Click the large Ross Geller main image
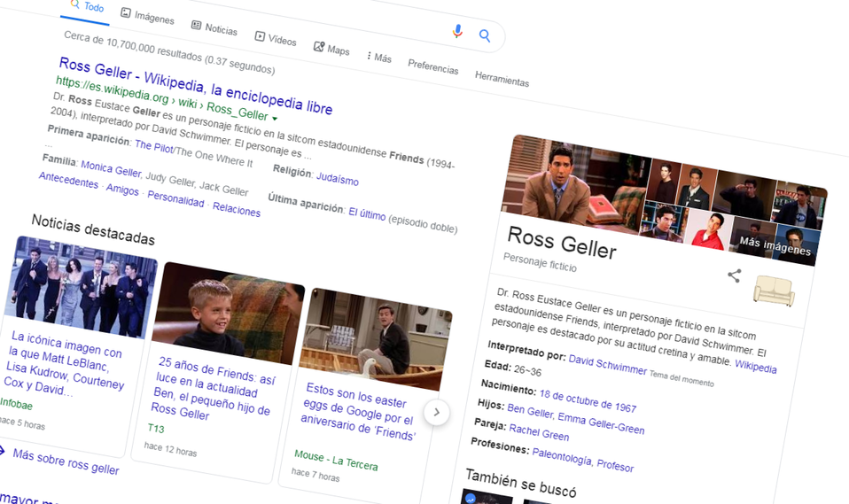The height and width of the screenshot is (504, 849). [576, 184]
